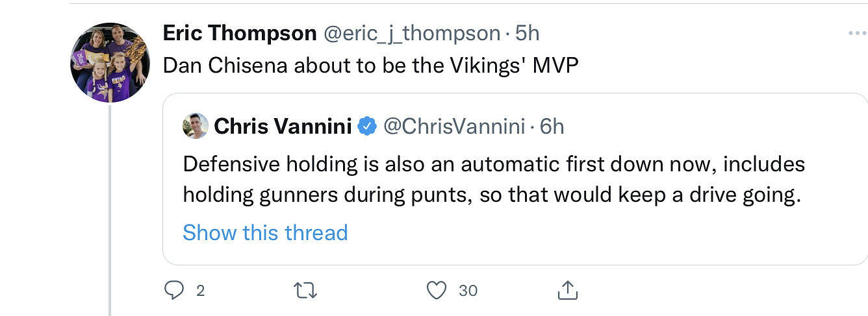This screenshot has width=868, height=316.
Task: Open Eric Thompson's profile picture
Action: 110,63
